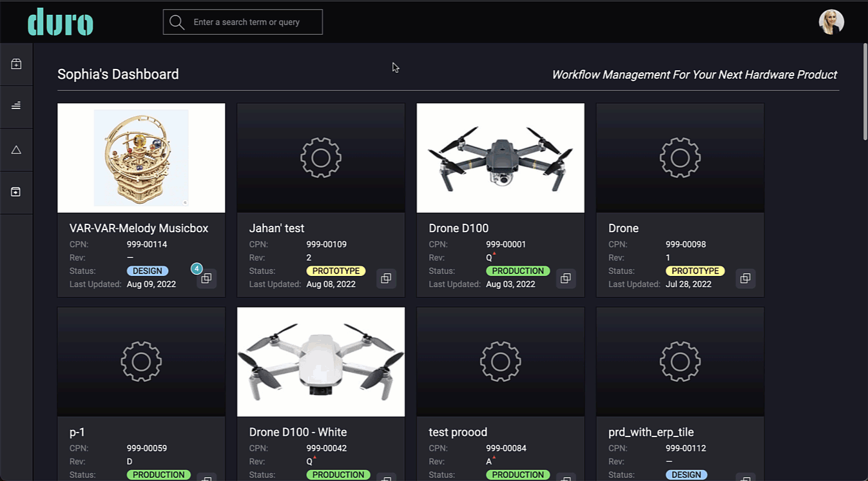The image size is (868, 481).
Task: Click CPN value 999-00084
Action: coord(506,448)
